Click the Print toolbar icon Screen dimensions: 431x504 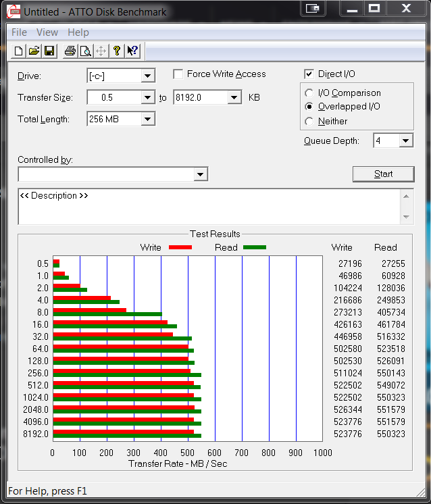pyautogui.click(x=70, y=51)
